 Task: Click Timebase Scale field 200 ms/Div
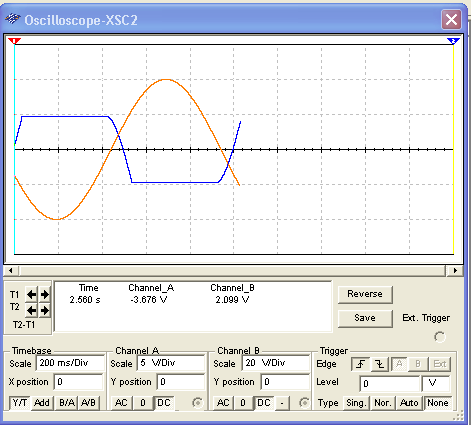70,363
